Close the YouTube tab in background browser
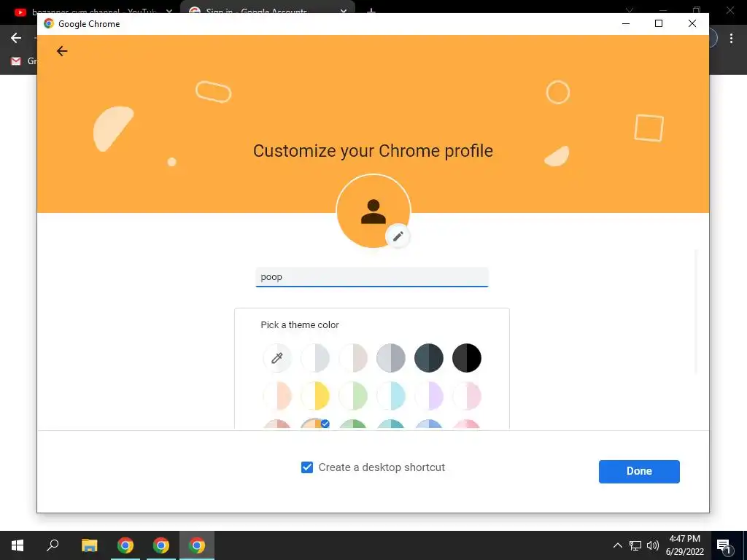This screenshot has width=747, height=560. coord(169,10)
